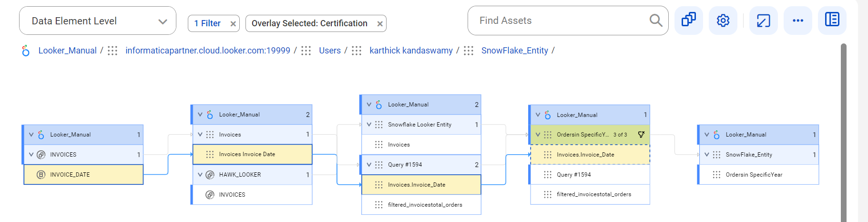The width and height of the screenshot is (868, 222).
Task: Select Query #1594 under Ordersin SpecificY...
Action: [x=590, y=175]
